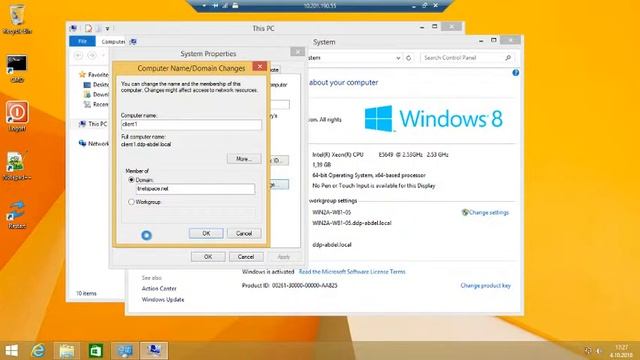The image size is (640, 360).
Task: Select This PC in the navigation pane
Action: (93, 124)
